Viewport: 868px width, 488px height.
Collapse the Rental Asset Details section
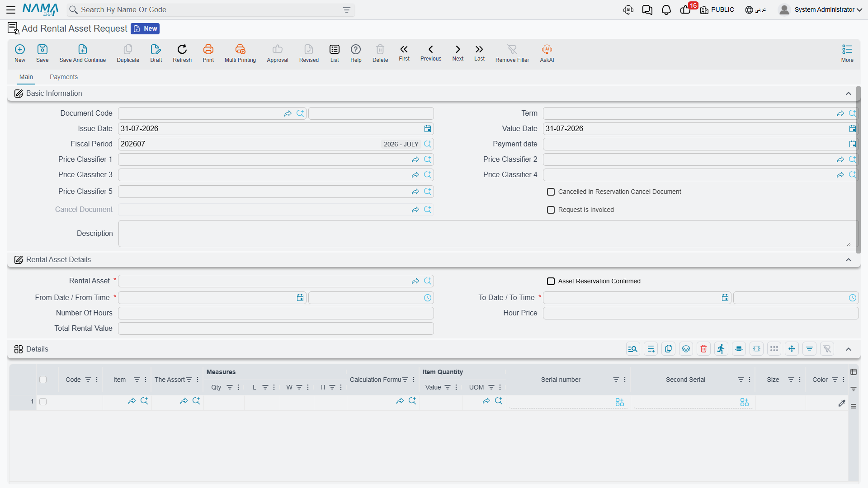tap(849, 260)
